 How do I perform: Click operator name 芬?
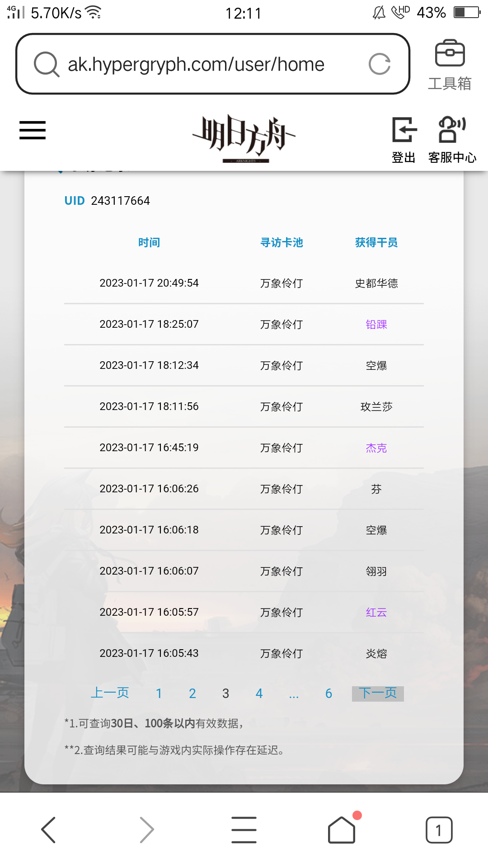[x=376, y=489]
